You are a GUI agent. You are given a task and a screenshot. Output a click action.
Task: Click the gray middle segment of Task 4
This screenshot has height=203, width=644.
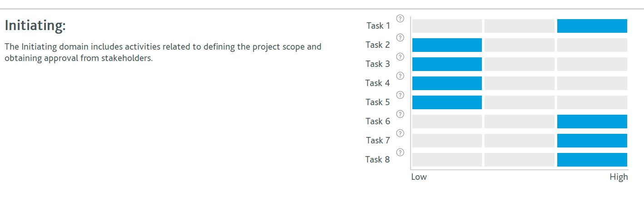[x=520, y=83]
